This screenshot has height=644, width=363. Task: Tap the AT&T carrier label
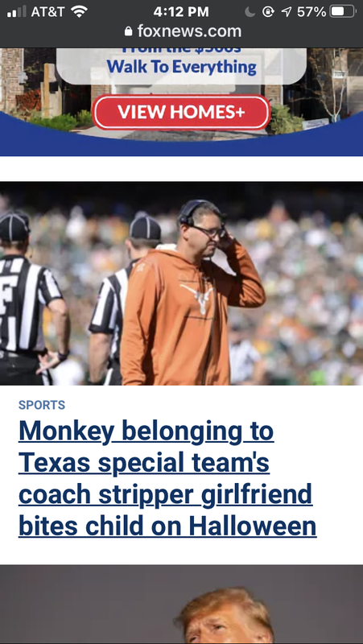pyautogui.click(x=48, y=11)
